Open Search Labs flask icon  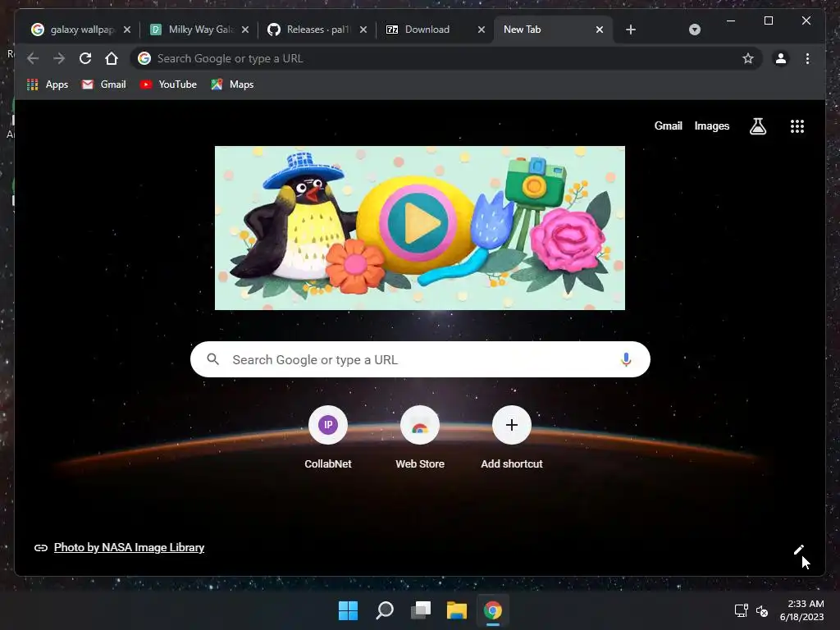pyautogui.click(x=757, y=126)
